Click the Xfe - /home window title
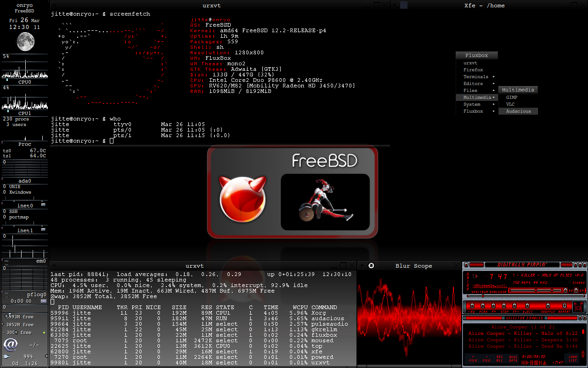 [x=485, y=6]
